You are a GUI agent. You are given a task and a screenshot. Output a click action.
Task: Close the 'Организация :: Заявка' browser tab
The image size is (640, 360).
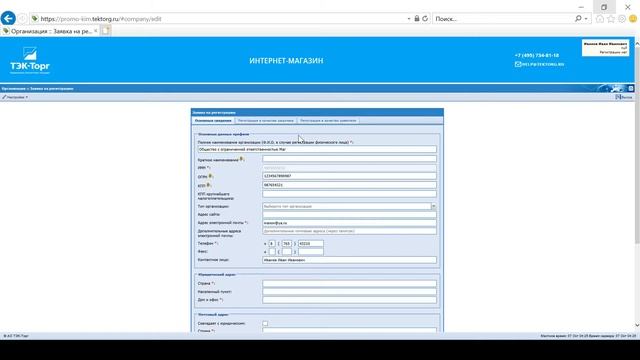click(96, 31)
